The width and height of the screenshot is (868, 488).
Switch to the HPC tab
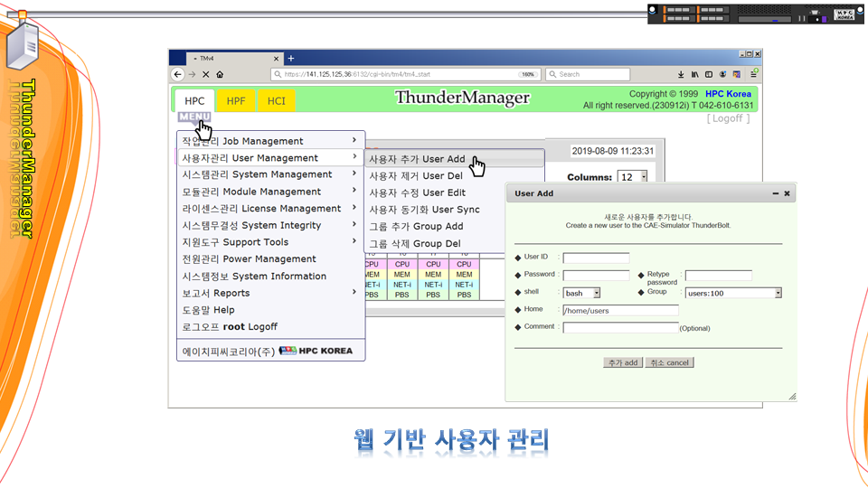click(x=194, y=100)
